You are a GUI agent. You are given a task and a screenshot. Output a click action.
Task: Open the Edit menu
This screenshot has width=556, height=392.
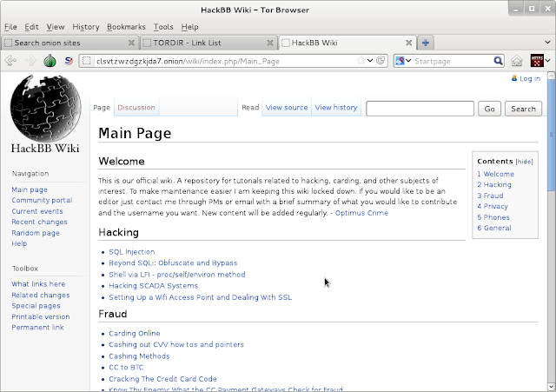click(31, 27)
